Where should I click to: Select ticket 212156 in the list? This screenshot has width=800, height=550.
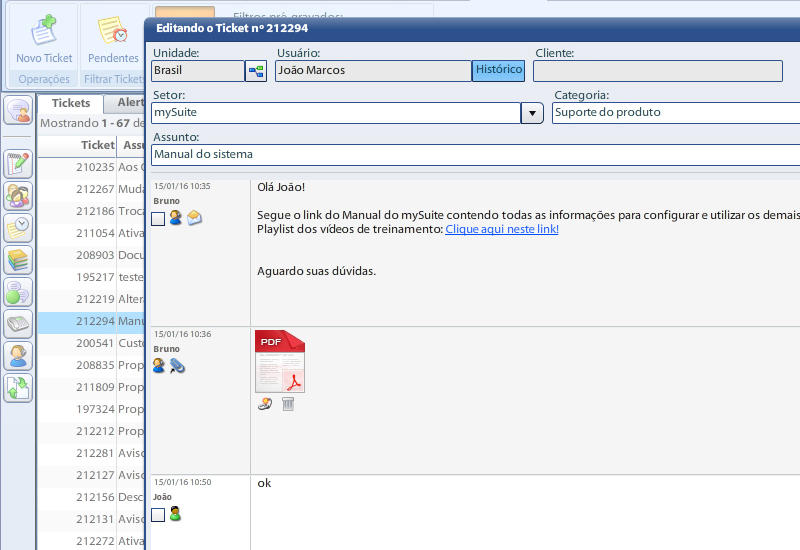click(92, 497)
